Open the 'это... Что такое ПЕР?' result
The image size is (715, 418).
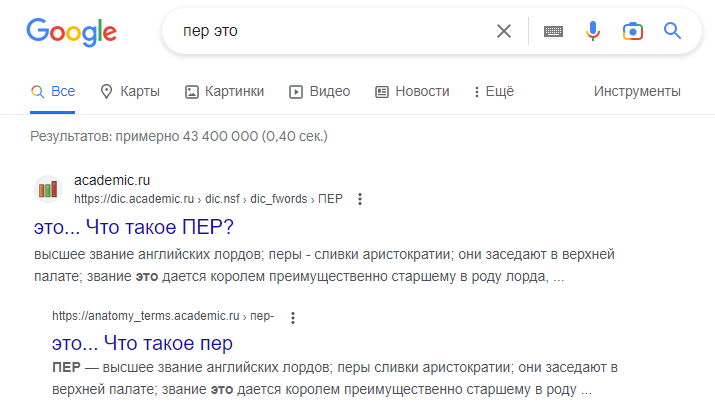pos(133,226)
